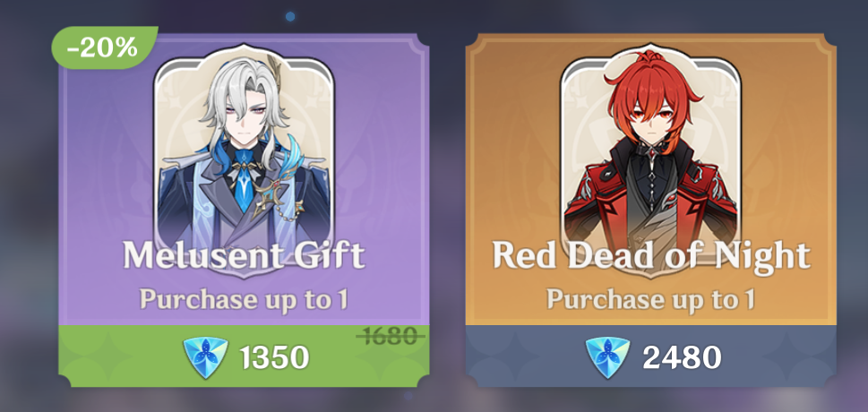Click the Genesis Crystal icon beside 2480

point(608,357)
